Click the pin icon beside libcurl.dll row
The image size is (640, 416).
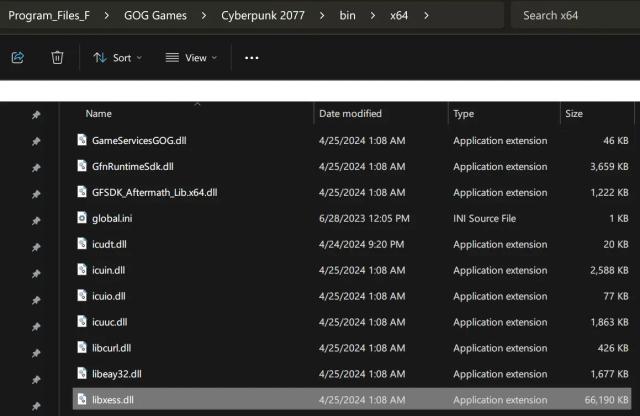click(36, 353)
